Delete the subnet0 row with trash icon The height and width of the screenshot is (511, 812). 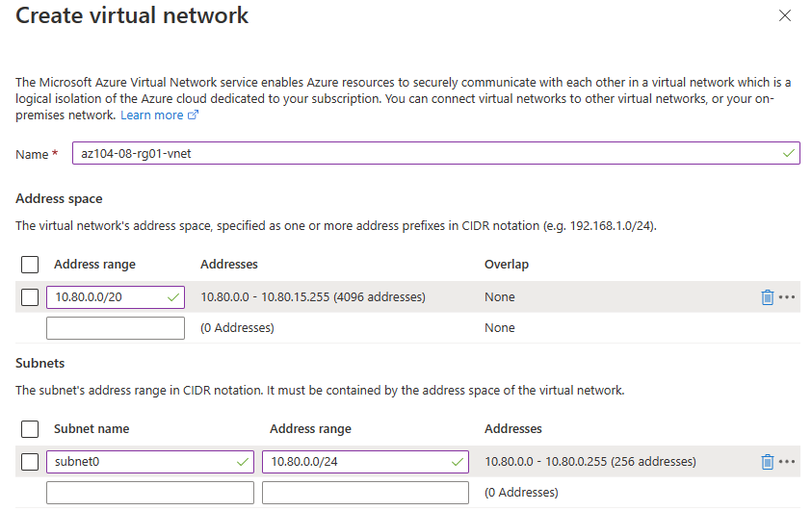(767, 462)
